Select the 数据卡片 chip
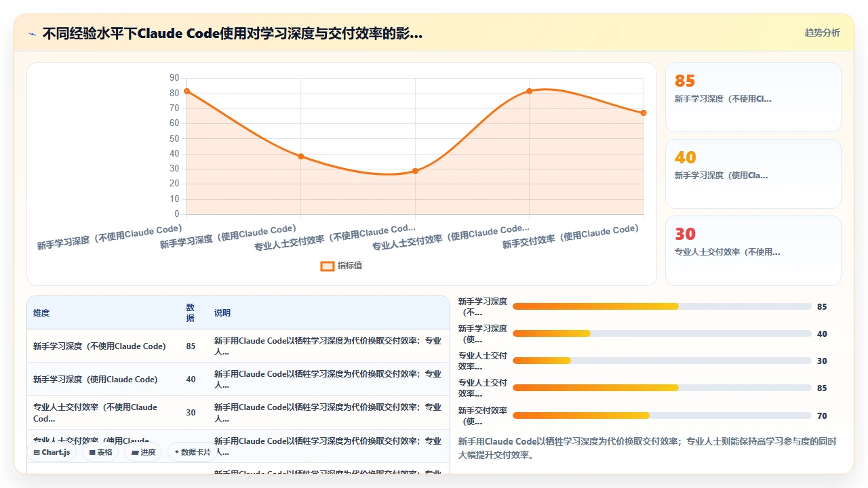Viewport: 868px width, 488px height. pos(193,452)
